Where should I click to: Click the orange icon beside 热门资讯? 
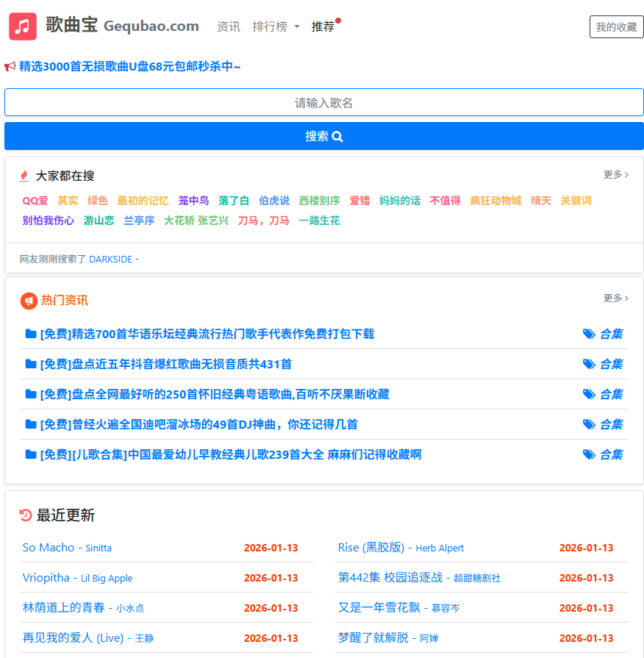point(28,301)
